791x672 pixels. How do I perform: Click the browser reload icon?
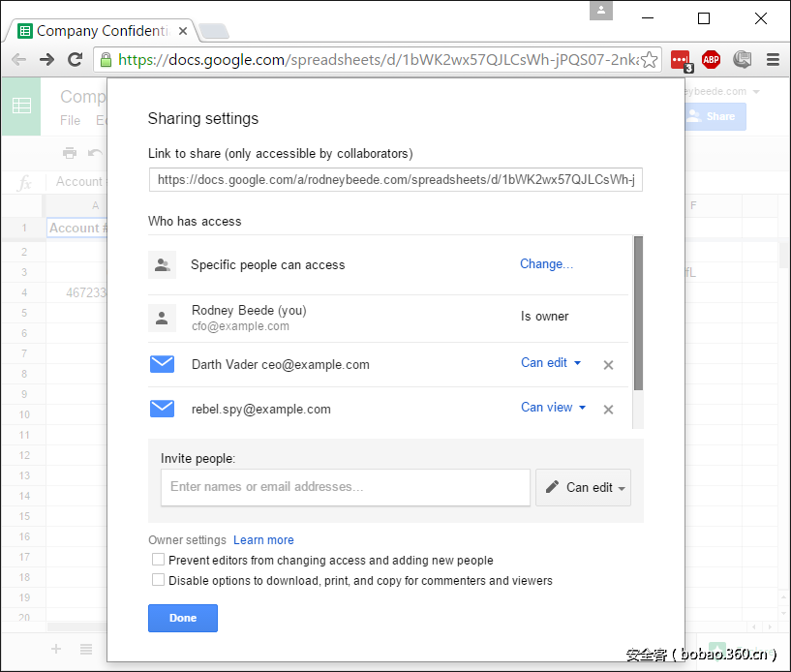[x=75, y=60]
